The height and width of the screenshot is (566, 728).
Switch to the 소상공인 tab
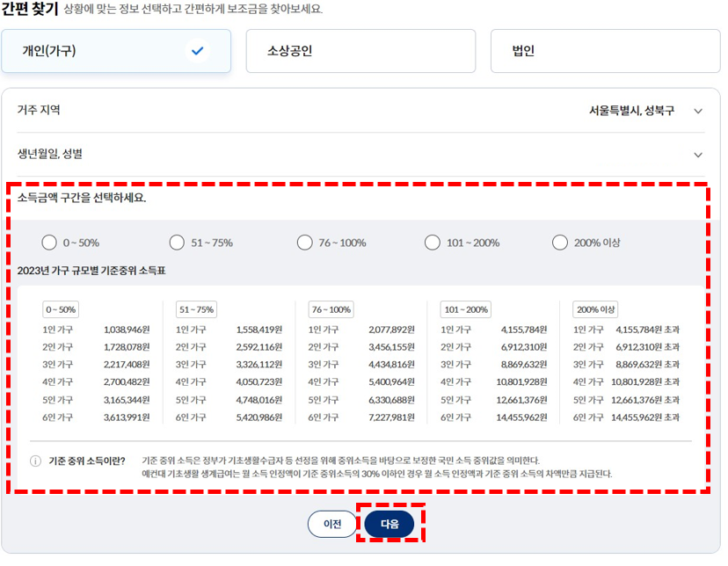coord(360,51)
